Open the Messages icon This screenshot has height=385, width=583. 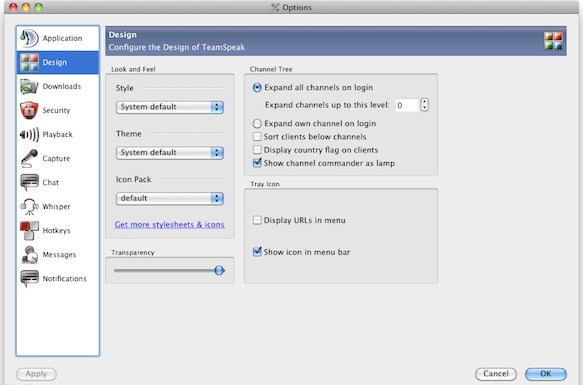[29, 255]
